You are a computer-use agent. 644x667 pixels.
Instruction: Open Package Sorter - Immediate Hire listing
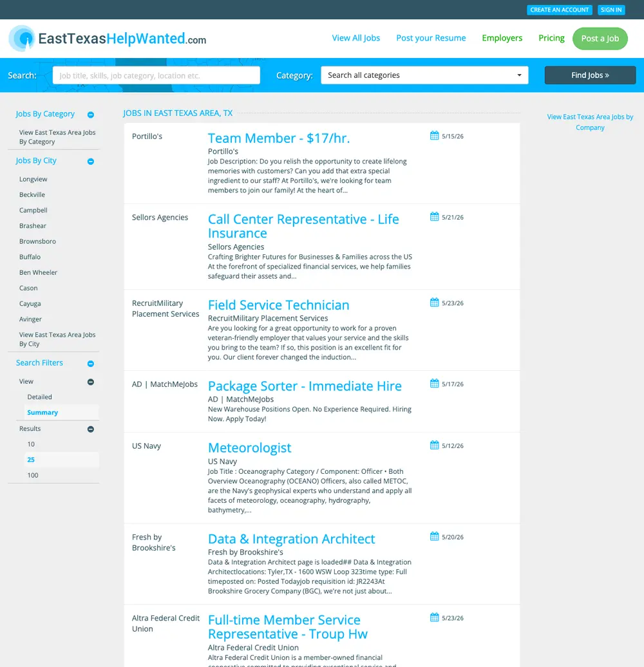[305, 386]
